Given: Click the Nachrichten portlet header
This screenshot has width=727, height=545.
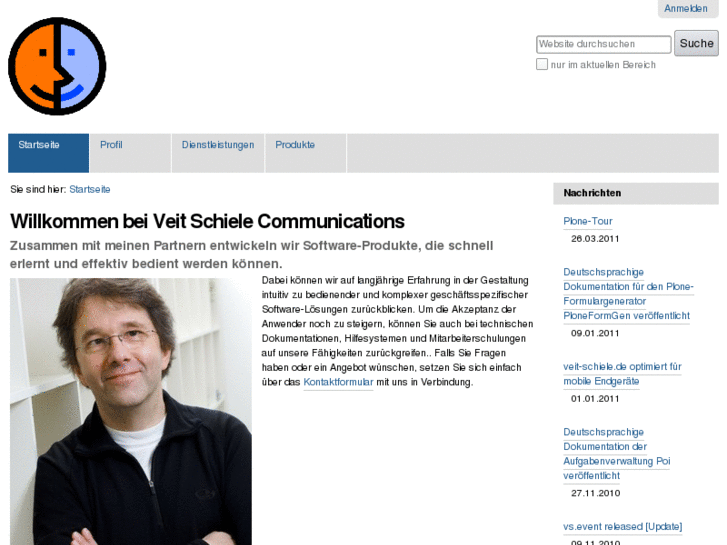Looking at the screenshot, I should click(x=636, y=193).
